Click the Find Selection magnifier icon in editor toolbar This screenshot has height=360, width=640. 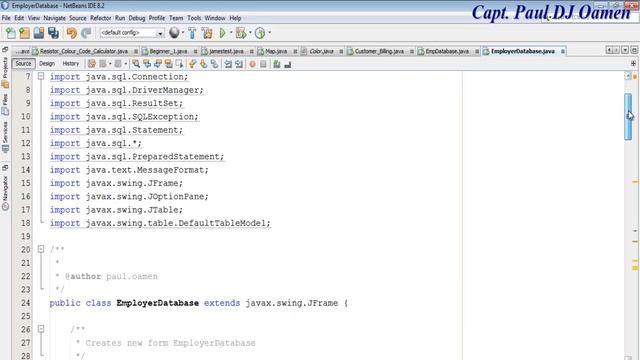[x=136, y=64]
